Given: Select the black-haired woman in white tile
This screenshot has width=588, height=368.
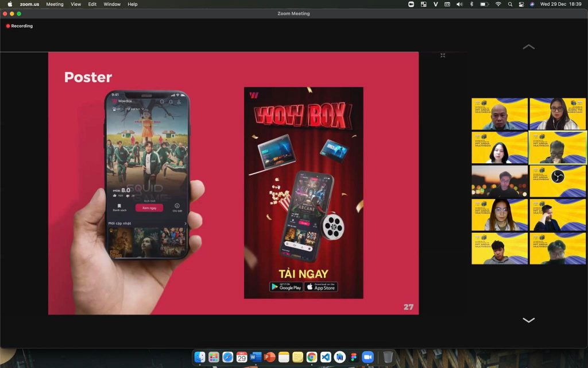Looking at the screenshot, I should point(500,147).
